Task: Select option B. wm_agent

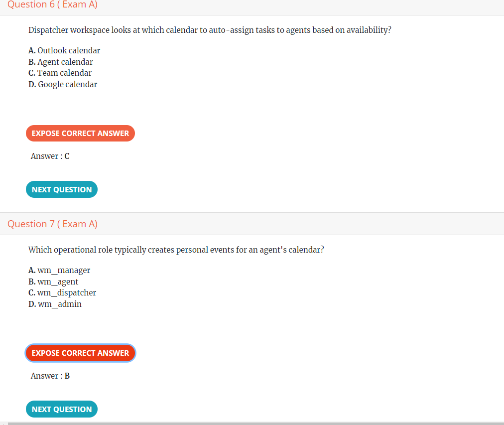Action: [53, 282]
